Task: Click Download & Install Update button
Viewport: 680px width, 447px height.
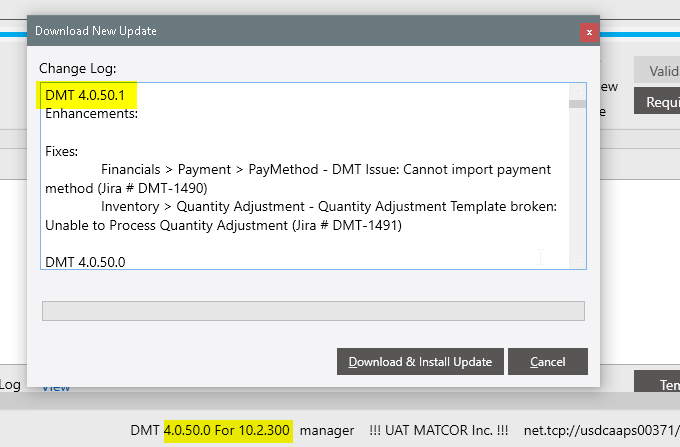Action: click(420, 361)
